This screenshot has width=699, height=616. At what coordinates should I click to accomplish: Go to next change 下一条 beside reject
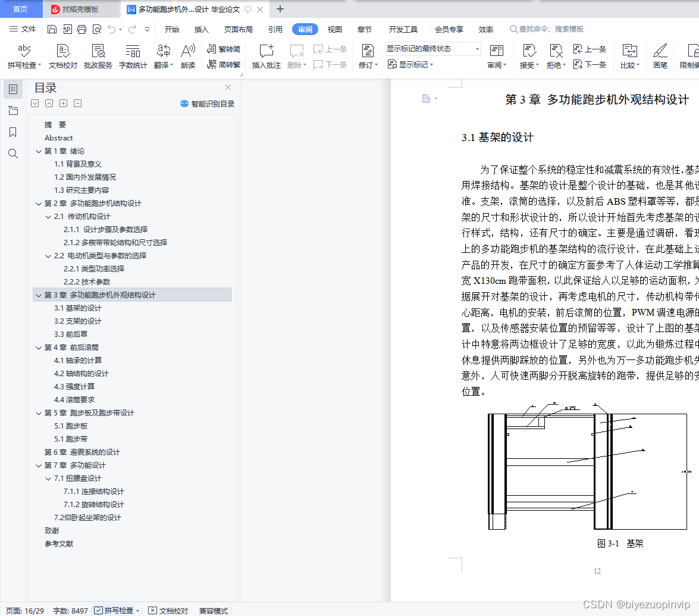(590, 65)
